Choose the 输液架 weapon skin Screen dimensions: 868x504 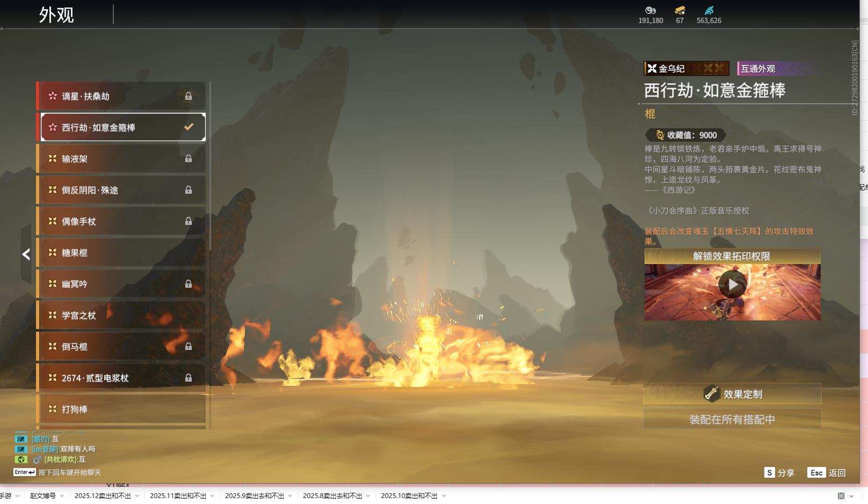(121, 158)
